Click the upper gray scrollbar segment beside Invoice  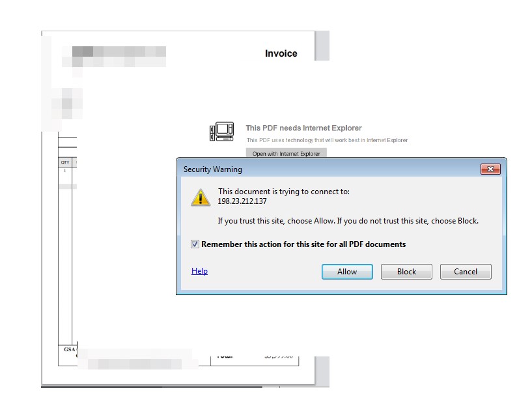(x=322, y=46)
